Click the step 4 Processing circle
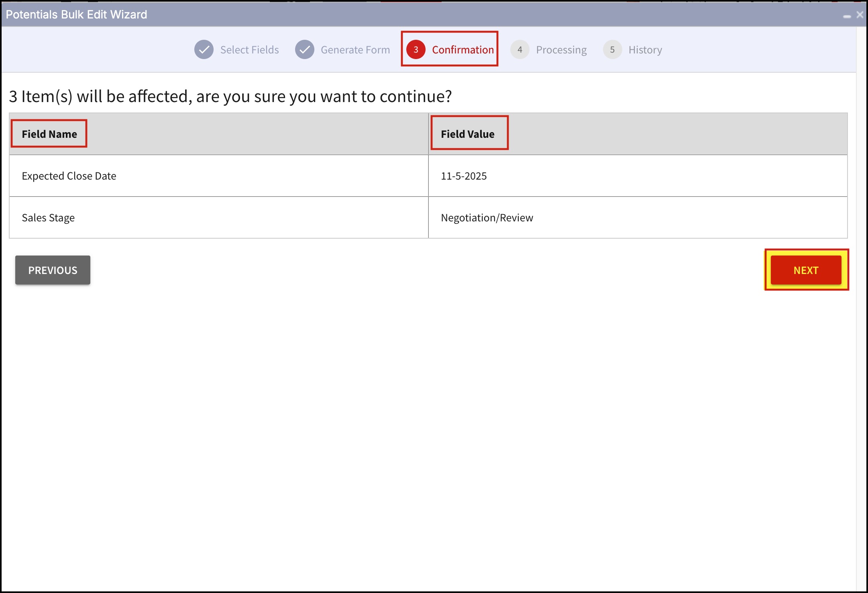Screen dimensions: 868x593 520,50
